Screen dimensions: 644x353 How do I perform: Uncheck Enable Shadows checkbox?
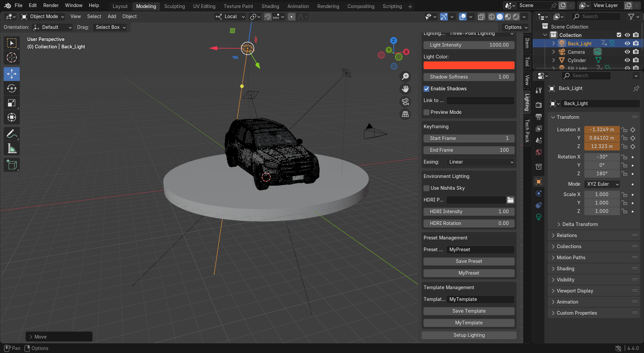427,89
